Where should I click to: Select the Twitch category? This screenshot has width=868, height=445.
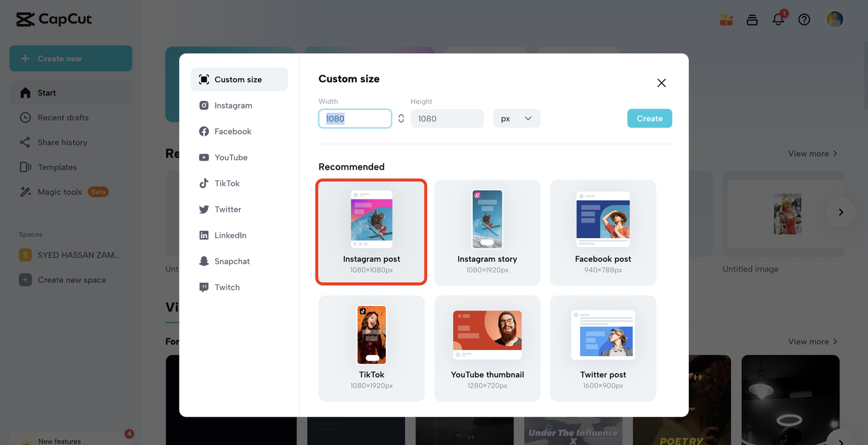pyautogui.click(x=239, y=287)
